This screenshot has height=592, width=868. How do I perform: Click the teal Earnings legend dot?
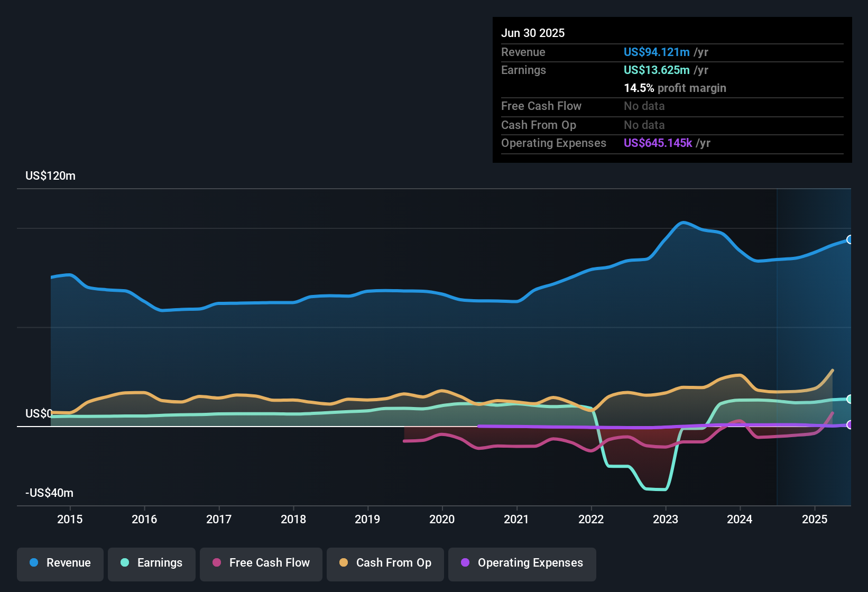pos(125,563)
